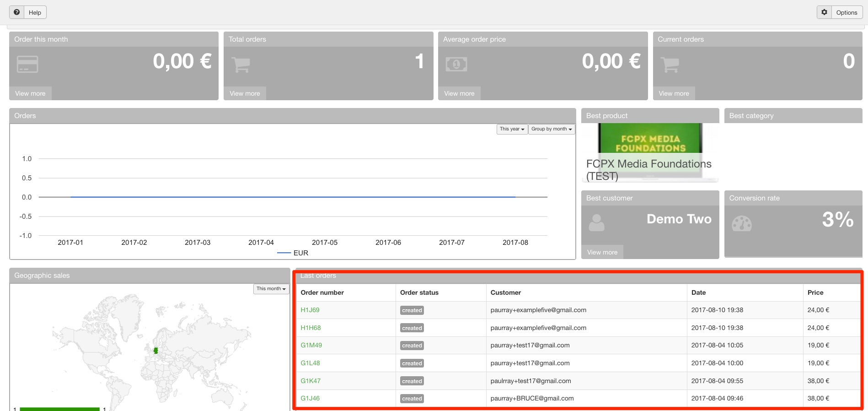View more for Total orders
Screen dimensions: 868x411
tap(245, 93)
